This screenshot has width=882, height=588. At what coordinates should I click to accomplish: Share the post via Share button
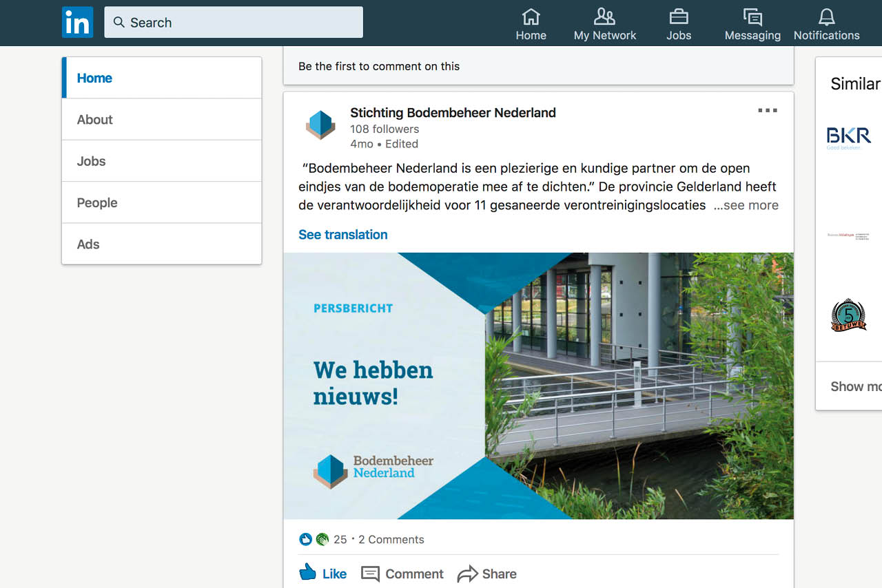(x=487, y=574)
